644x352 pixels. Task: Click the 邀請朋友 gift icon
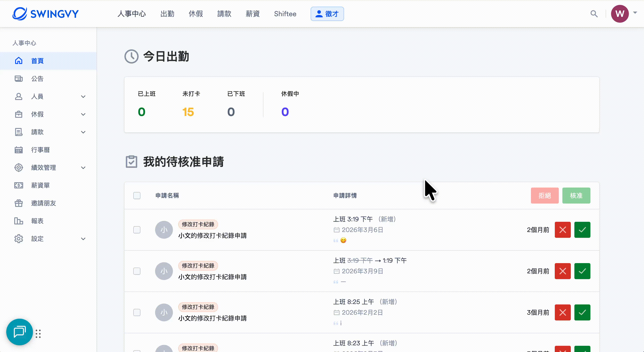(19, 203)
